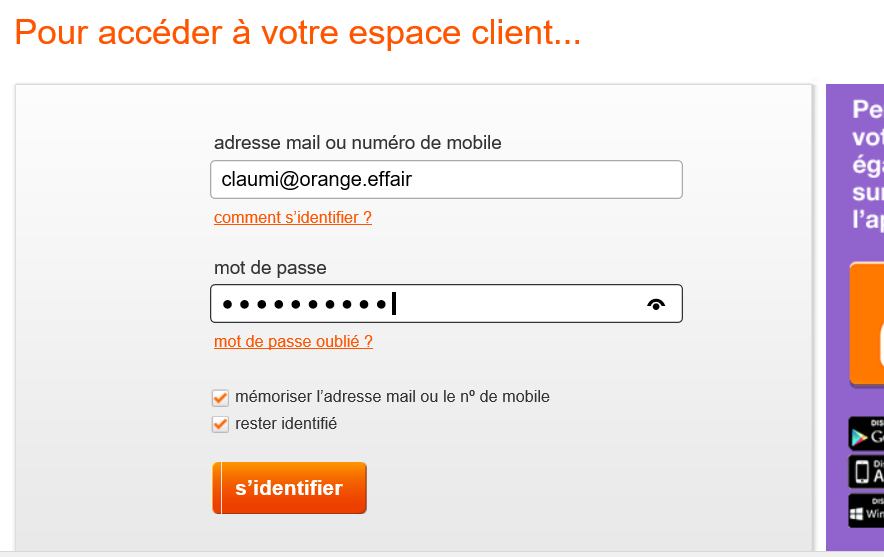Screen dimensions: 884x557
Task: Show the password with the eye icon
Action: pyautogui.click(x=656, y=305)
